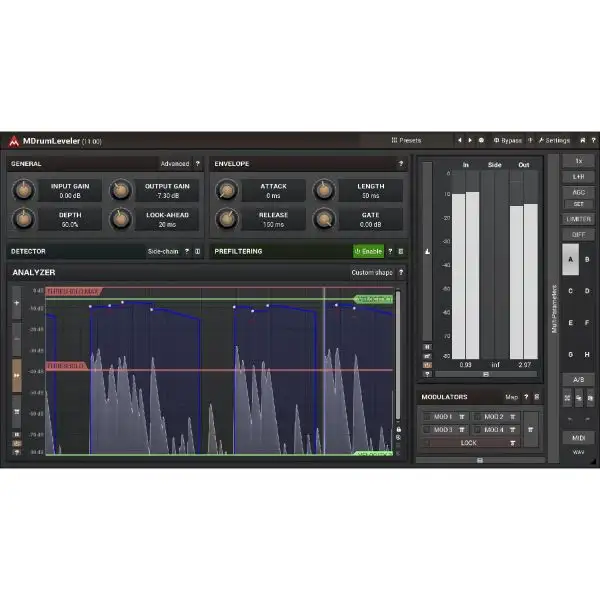Open the MOD 1 modulator menu icon
600x600 pixels.
tap(463, 416)
